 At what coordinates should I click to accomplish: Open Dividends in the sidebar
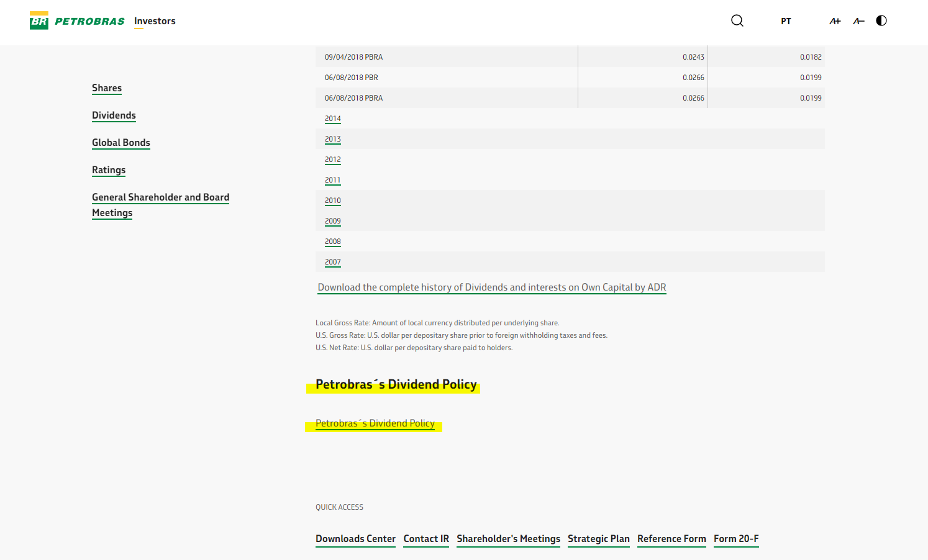[x=114, y=115]
